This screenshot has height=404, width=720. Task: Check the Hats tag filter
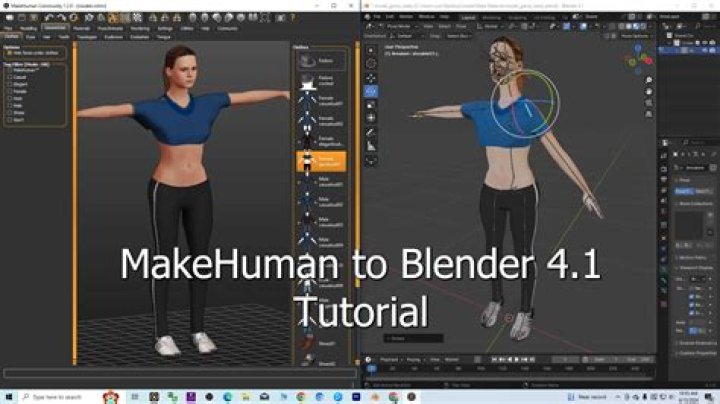pos(10,98)
